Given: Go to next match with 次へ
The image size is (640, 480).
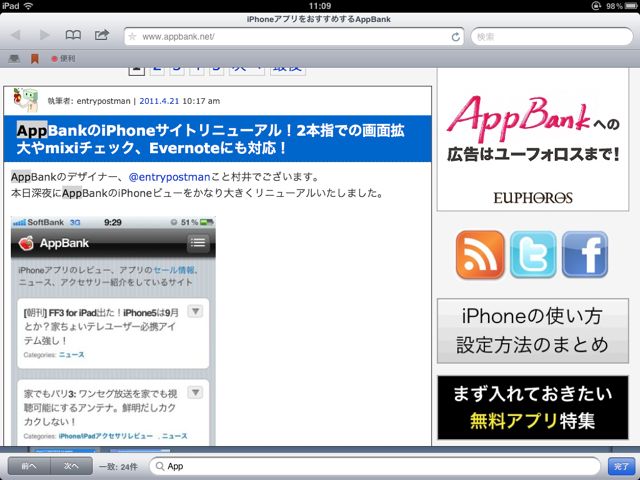Looking at the screenshot, I should (71, 466).
